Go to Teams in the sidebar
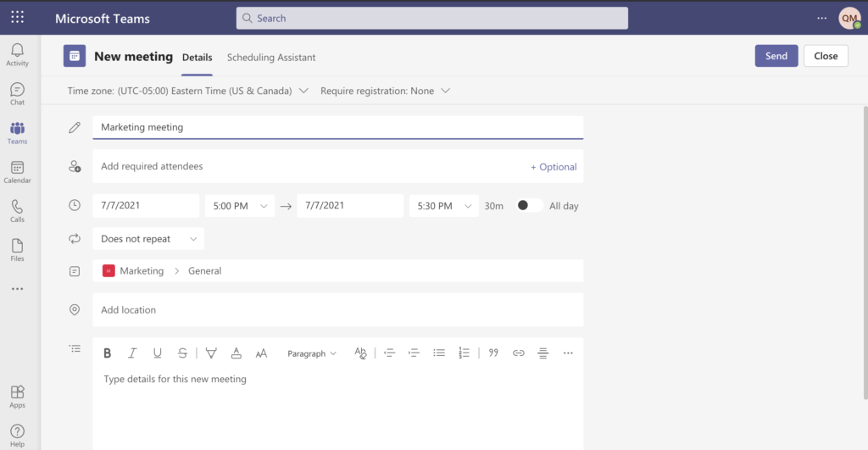The height and width of the screenshot is (450, 868). [17, 133]
